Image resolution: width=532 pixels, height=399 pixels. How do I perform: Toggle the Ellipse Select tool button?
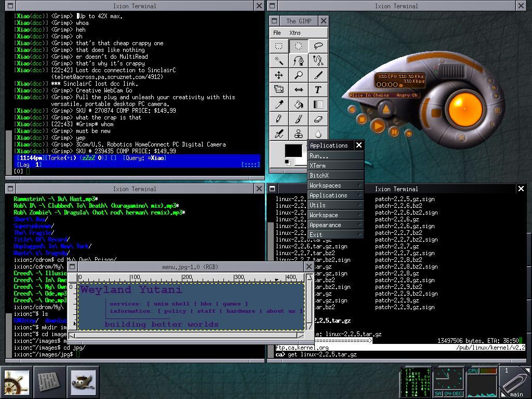point(299,46)
